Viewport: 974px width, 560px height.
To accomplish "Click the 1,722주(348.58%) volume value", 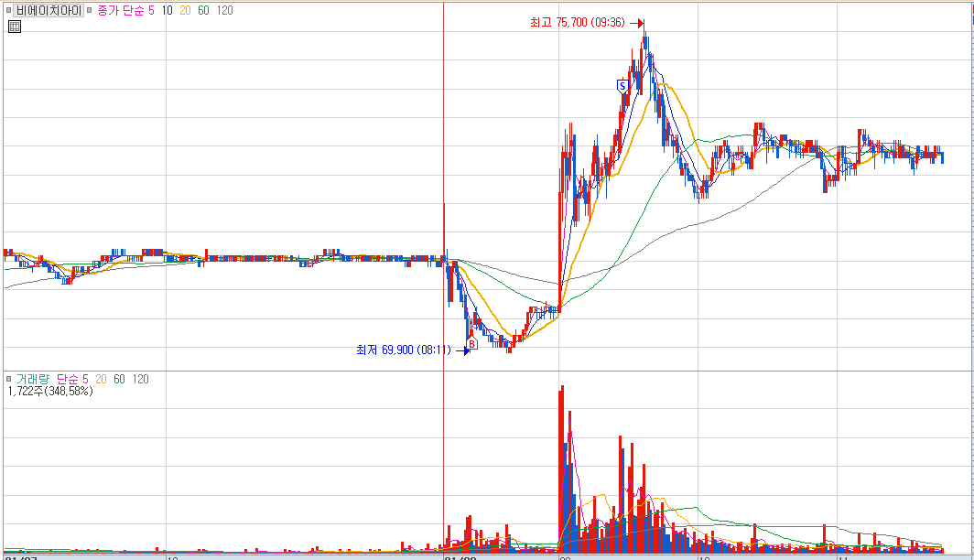I will (50, 391).
